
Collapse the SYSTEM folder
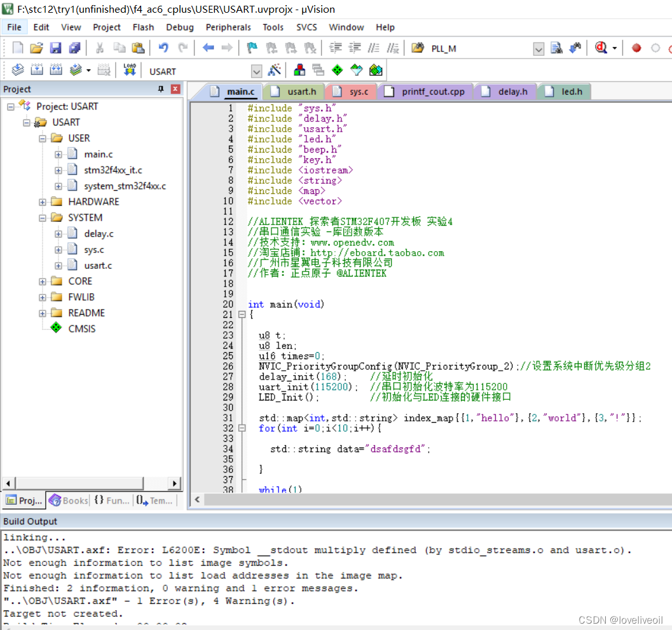43,218
